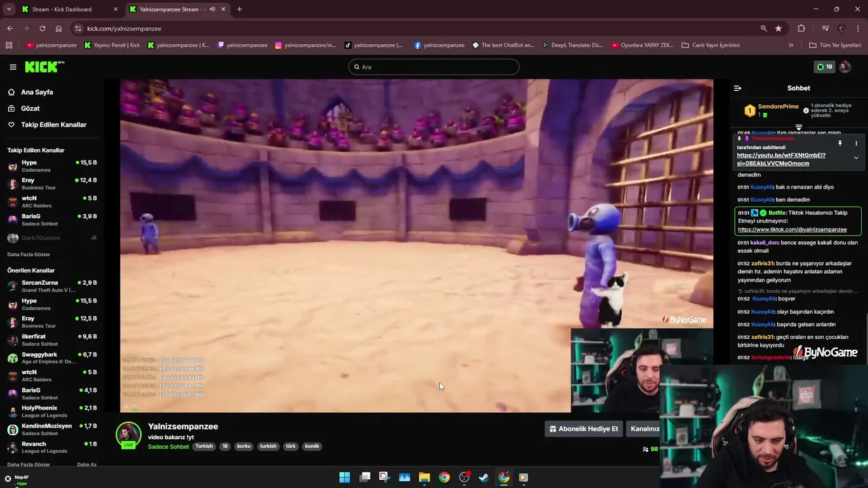The width and height of the screenshot is (868, 488).
Task: Click SemdorePrime in the gift leaderboard
Action: pyautogui.click(x=778, y=106)
